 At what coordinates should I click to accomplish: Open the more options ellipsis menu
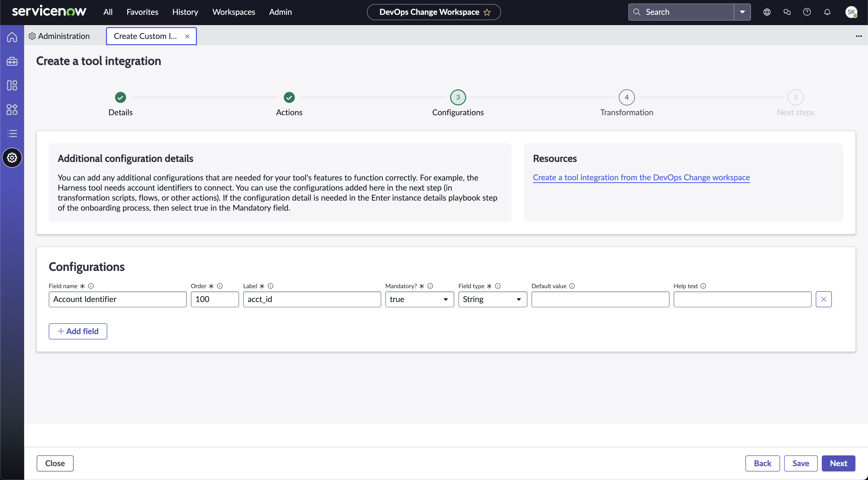pyautogui.click(x=858, y=36)
